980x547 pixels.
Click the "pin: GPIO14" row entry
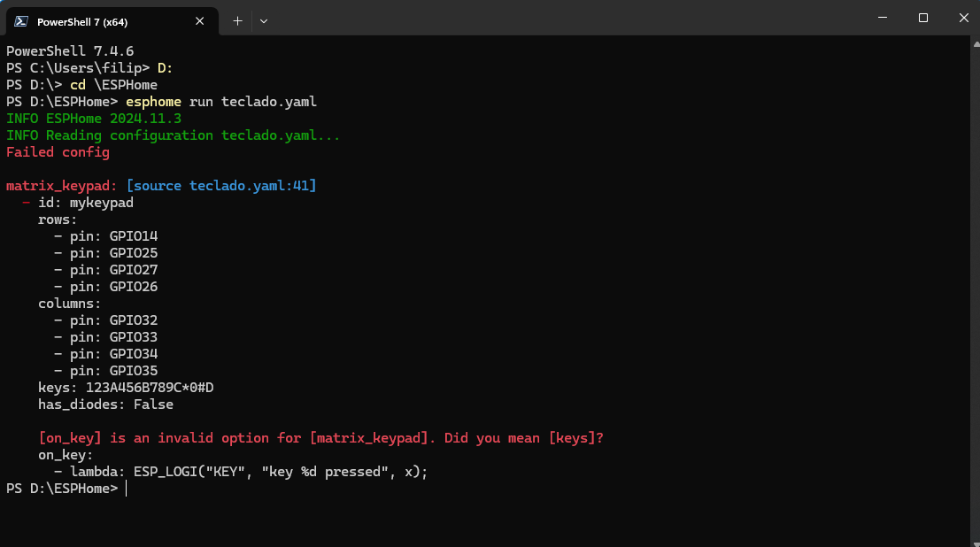[x=113, y=236]
